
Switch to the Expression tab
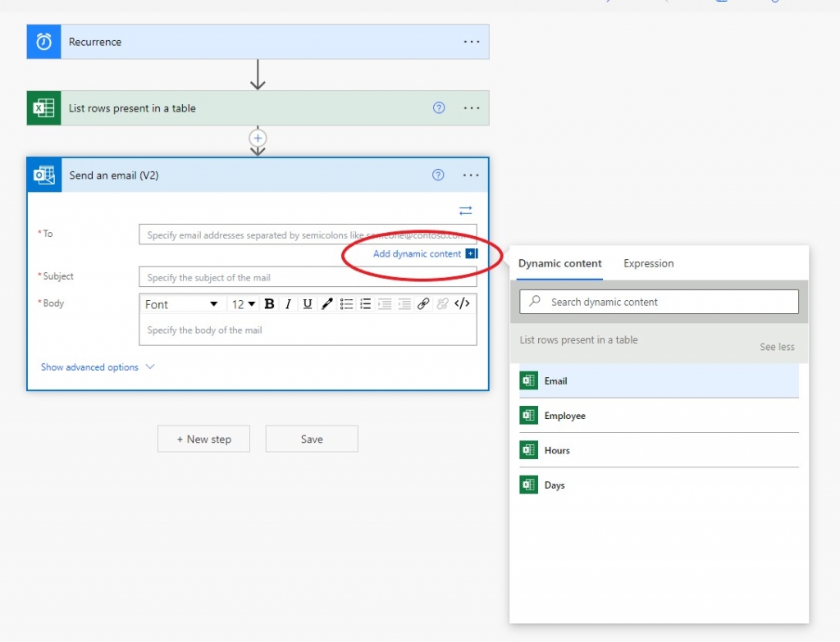coord(647,264)
